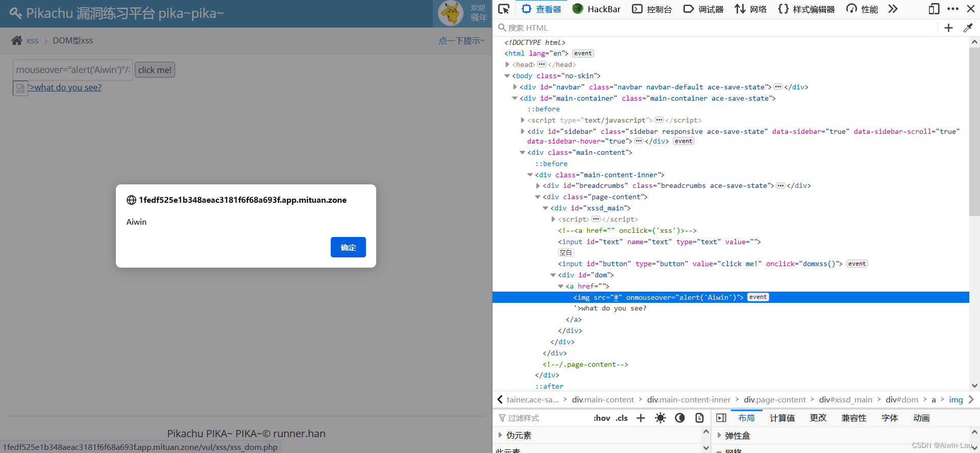Expand the head element node
Image resolution: width=980 pixels, height=453 pixels.
[507, 64]
